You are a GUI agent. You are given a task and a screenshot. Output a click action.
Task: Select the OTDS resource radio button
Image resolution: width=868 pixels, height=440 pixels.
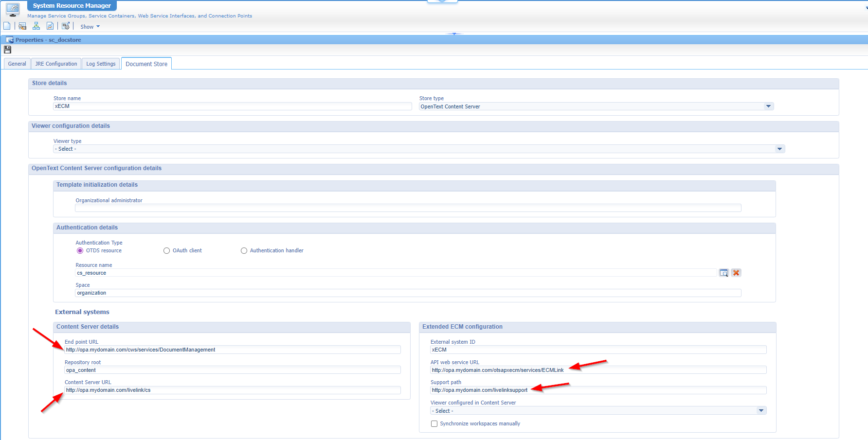click(80, 251)
